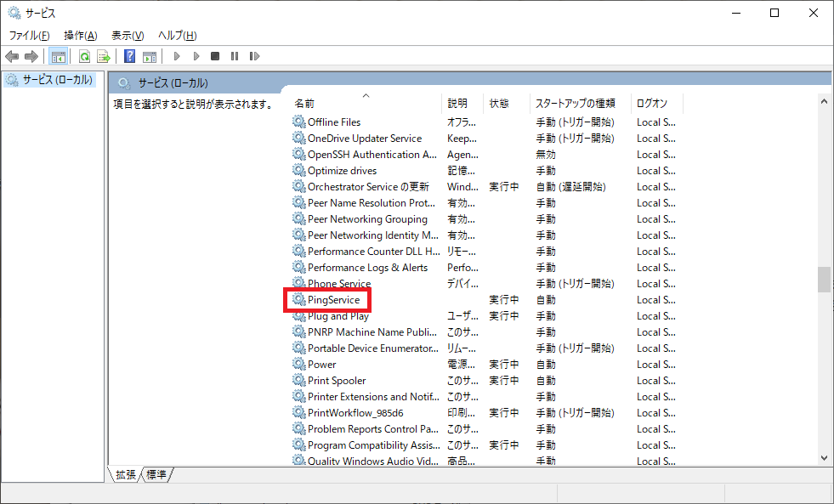The image size is (834, 504).
Task: Open the 操作(A) menu
Action: click(x=81, y=35)
